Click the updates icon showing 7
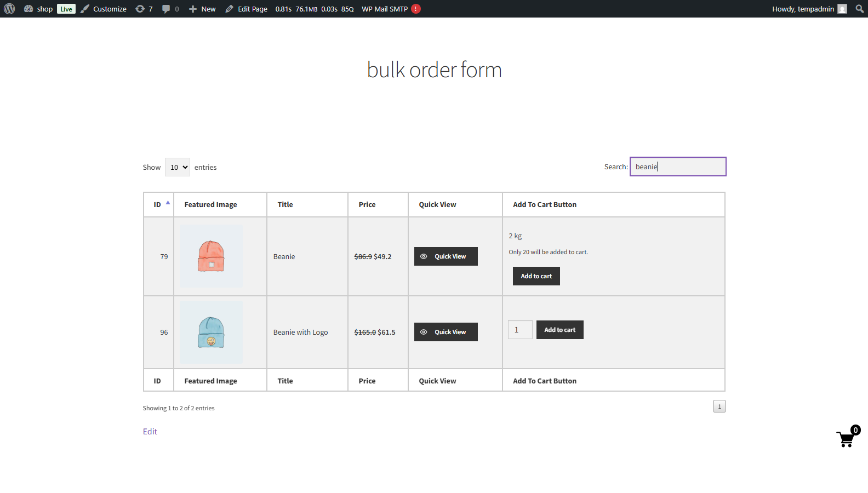868x493 pixels. pyautogui.click(x=140, y=9)
